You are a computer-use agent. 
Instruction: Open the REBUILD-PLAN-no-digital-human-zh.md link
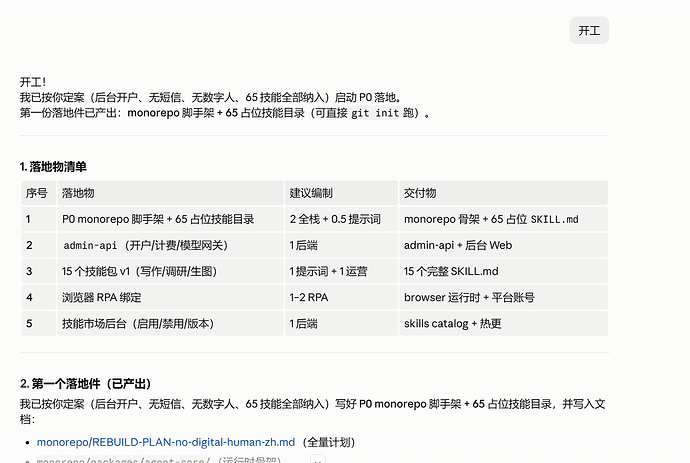click(x=166, y=442)
